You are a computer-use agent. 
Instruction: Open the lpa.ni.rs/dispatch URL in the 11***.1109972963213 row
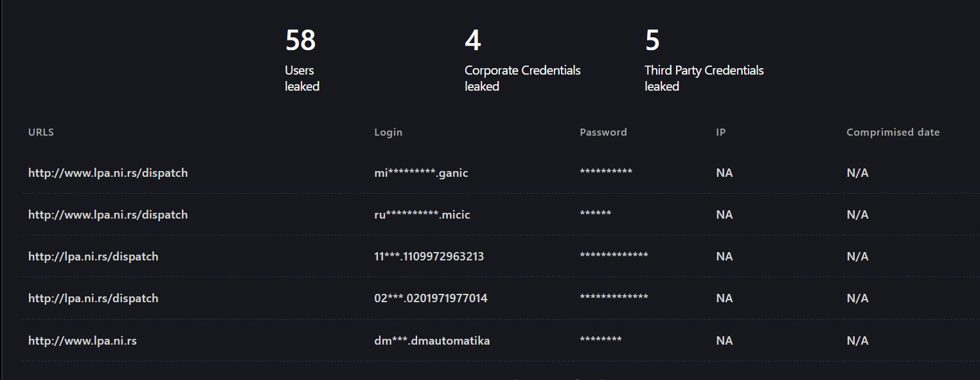[x=93, y=257]
